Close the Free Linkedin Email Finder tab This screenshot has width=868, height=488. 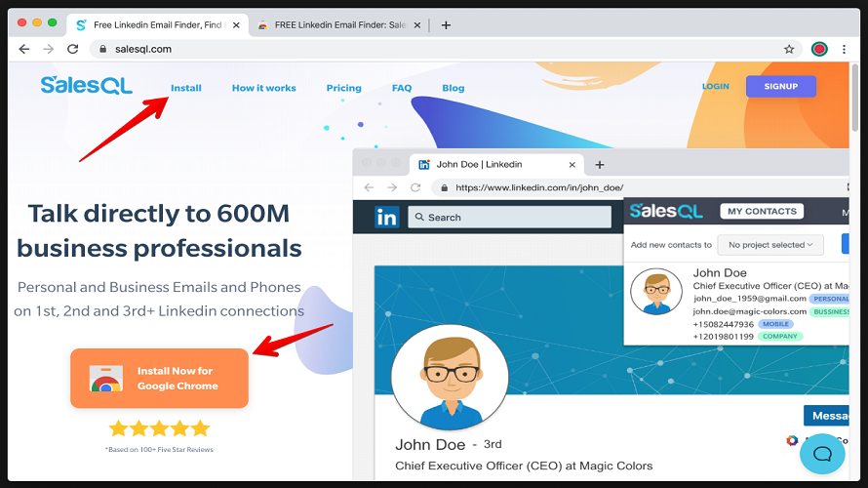pyautogui.click(x=236, y=25)
